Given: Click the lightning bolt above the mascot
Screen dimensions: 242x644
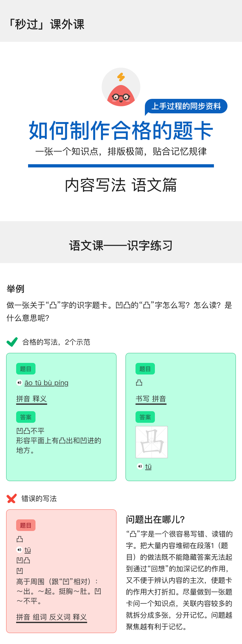Looking at the screenshot, I should point(121,77).
